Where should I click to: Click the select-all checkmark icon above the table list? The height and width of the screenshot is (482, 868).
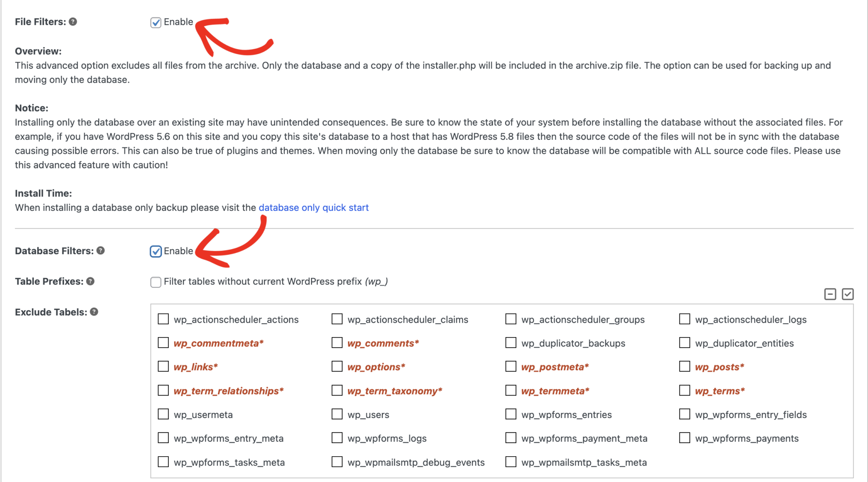pos(848,294)
